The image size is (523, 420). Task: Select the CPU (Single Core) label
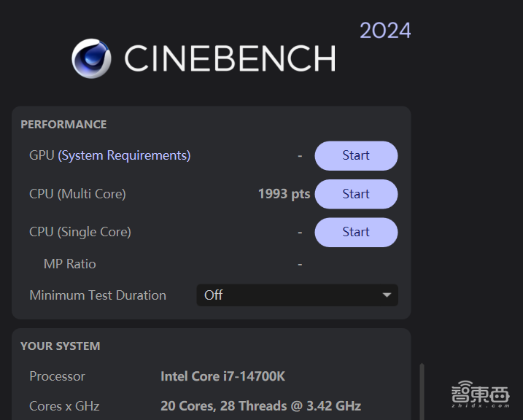[x=80, y=232]
